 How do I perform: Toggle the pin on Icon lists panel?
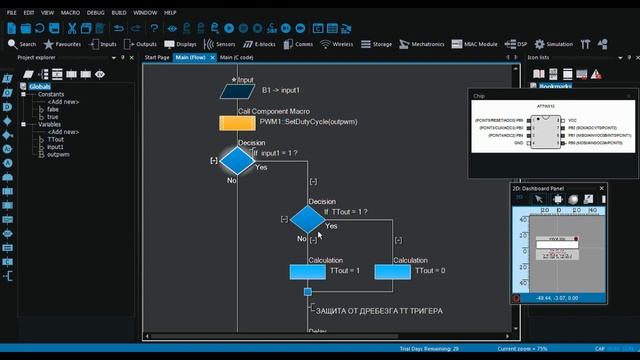[629, 58]
